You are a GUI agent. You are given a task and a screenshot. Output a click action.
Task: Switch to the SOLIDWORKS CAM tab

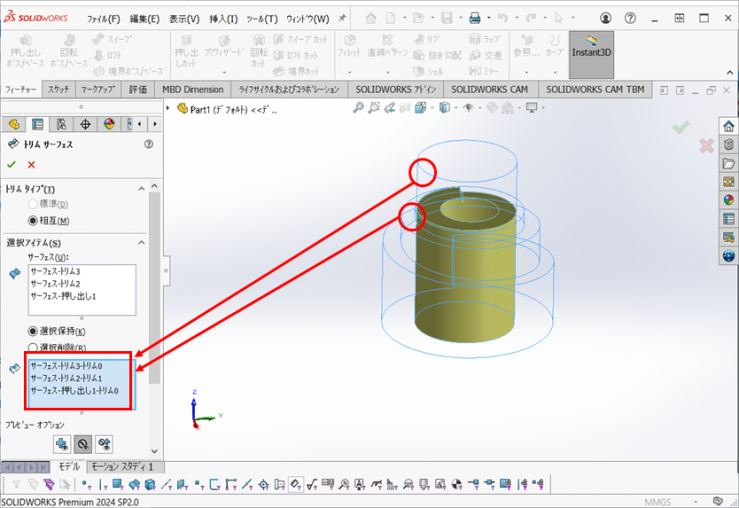[489, 89]
